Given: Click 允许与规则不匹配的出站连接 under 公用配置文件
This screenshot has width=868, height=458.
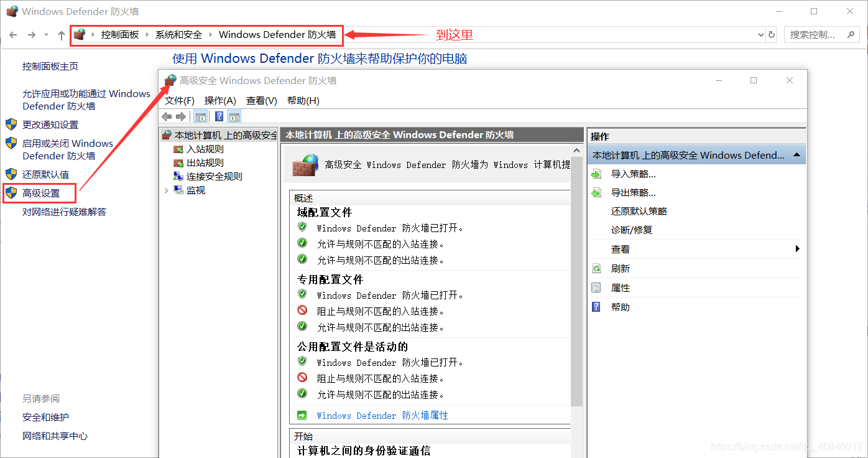Looking at the screenshot, I should [381, 395].
